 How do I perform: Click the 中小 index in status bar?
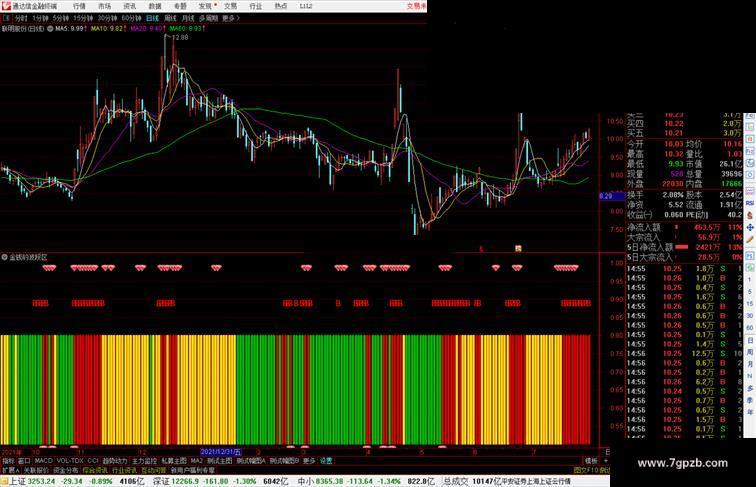coord(306,481)
